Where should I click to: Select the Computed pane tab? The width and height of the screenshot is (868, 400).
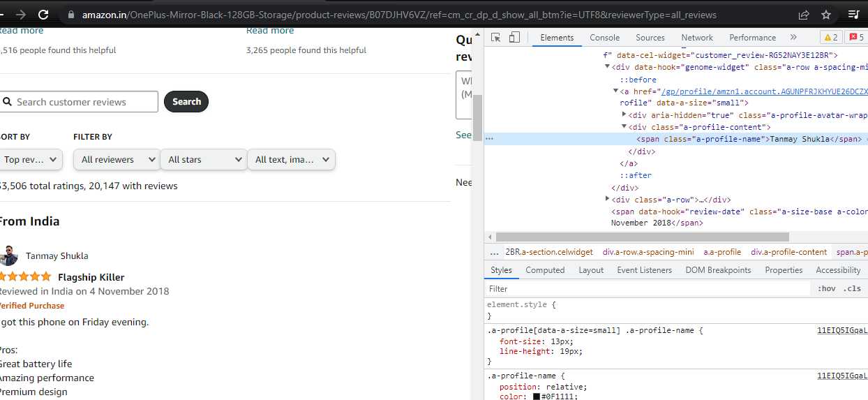tap(545, 270)
